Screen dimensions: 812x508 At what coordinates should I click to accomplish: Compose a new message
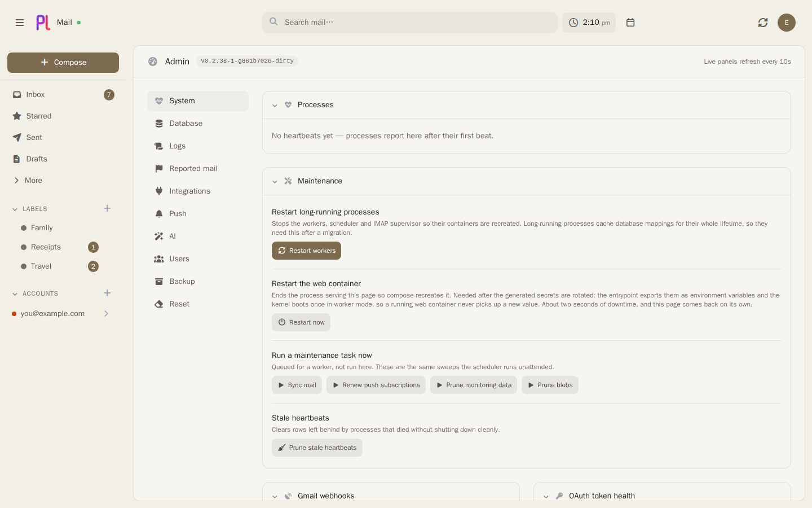[x=63, y=63]
